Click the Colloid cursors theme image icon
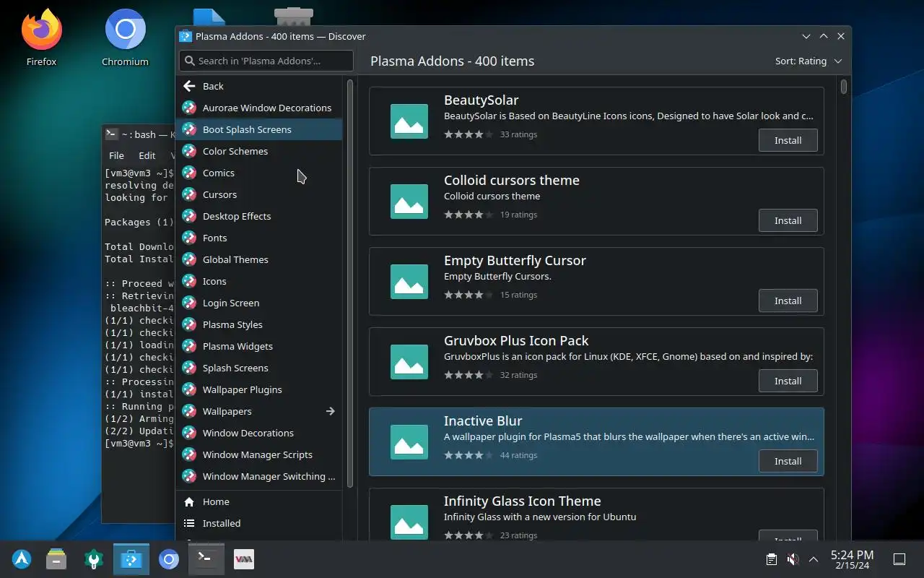 (409, 202)
